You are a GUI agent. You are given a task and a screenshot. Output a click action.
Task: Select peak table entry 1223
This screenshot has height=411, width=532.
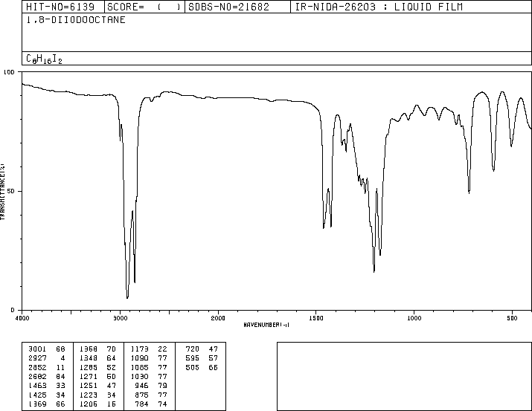[89, 395]
